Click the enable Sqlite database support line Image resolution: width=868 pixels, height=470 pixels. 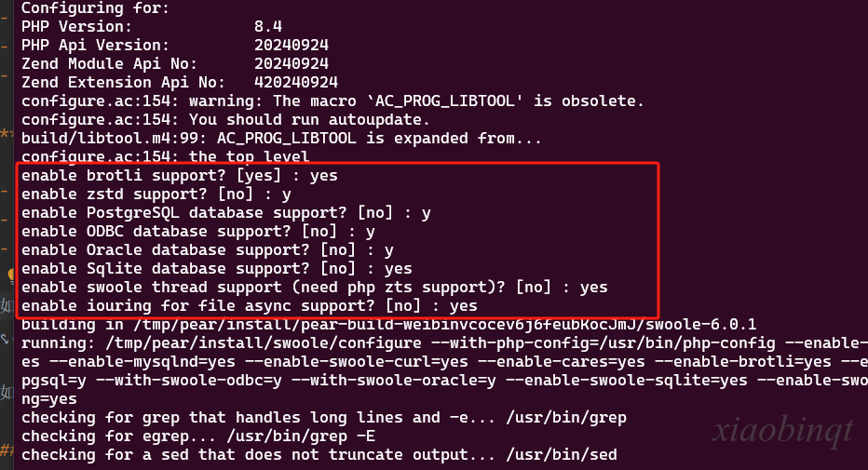(x=216, y=269)
